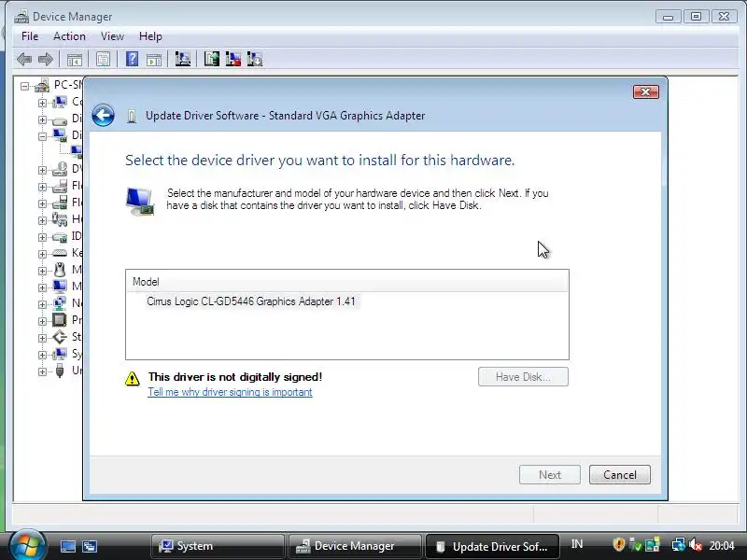
Task: Open the Help menu
Action: [x=150, y=36]
